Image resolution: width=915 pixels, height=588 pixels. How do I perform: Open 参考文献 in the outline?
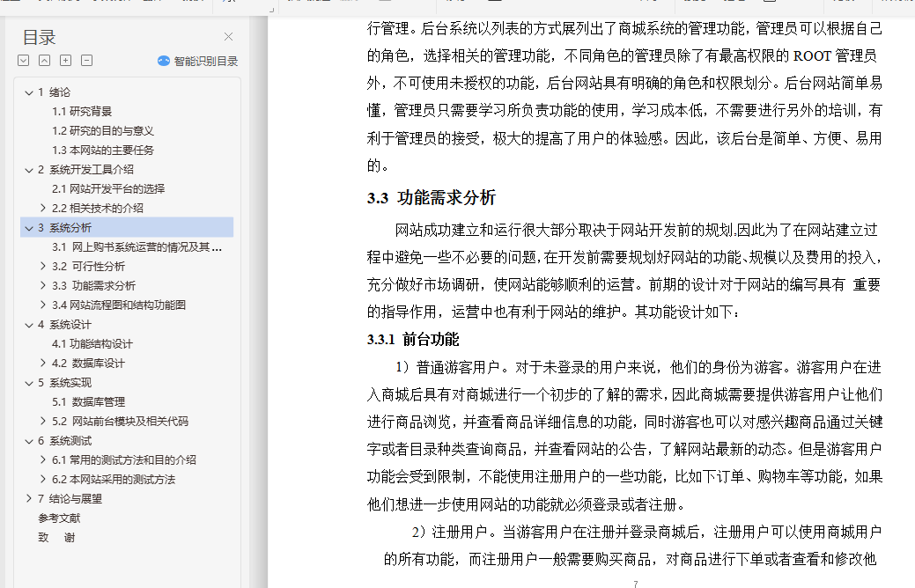pyautogui.click(x=59, y=518)
